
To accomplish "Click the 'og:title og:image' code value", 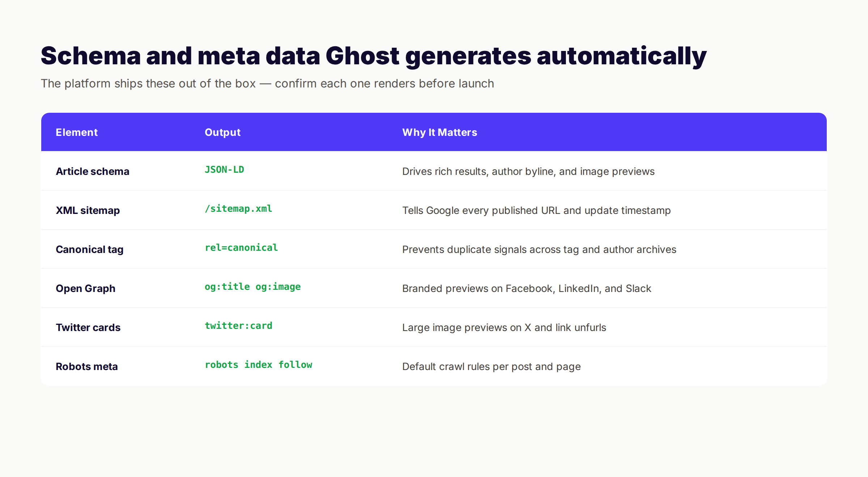I will tap(252, 287).
